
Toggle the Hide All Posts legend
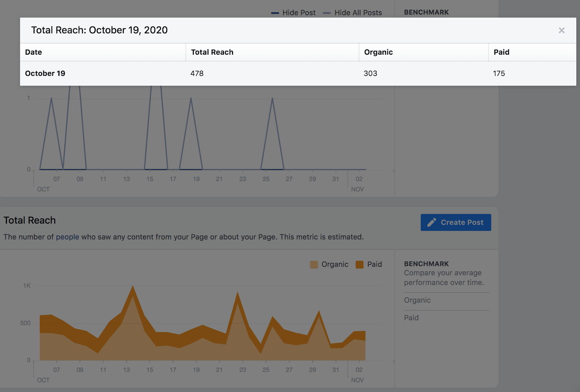click(352, 13)
